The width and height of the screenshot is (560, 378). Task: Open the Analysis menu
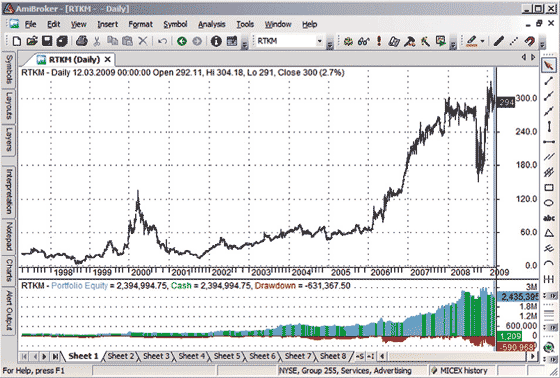pos(212,24)
